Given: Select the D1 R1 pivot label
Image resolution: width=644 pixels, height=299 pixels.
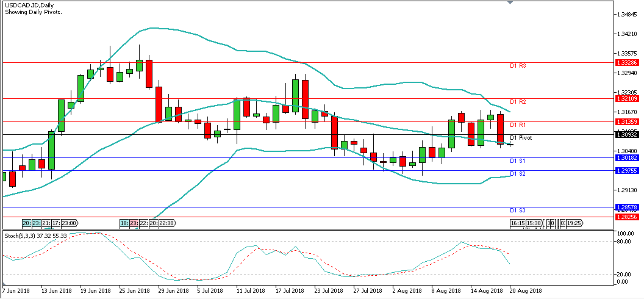Looking at the screenshot, I should tap(518, 124).
